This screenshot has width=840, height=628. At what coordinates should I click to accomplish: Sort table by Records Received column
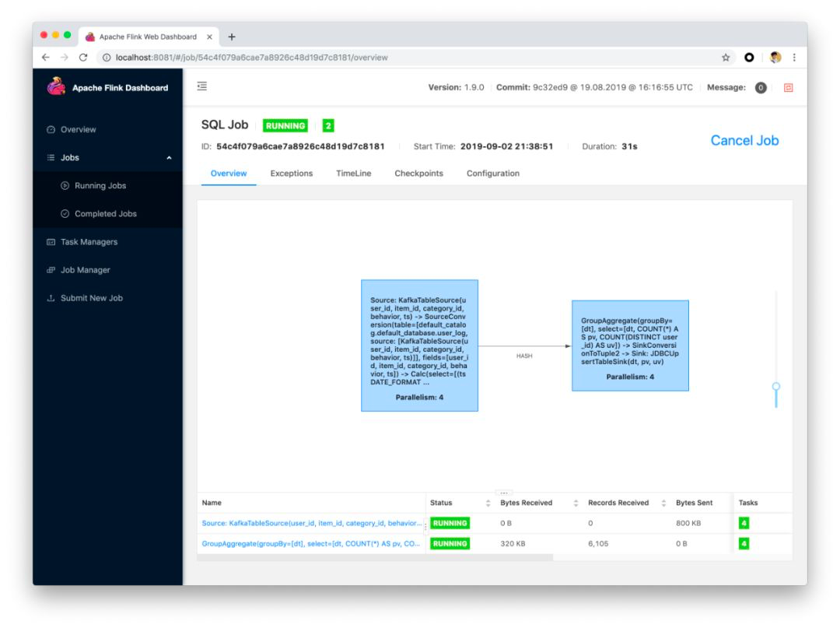663,503
